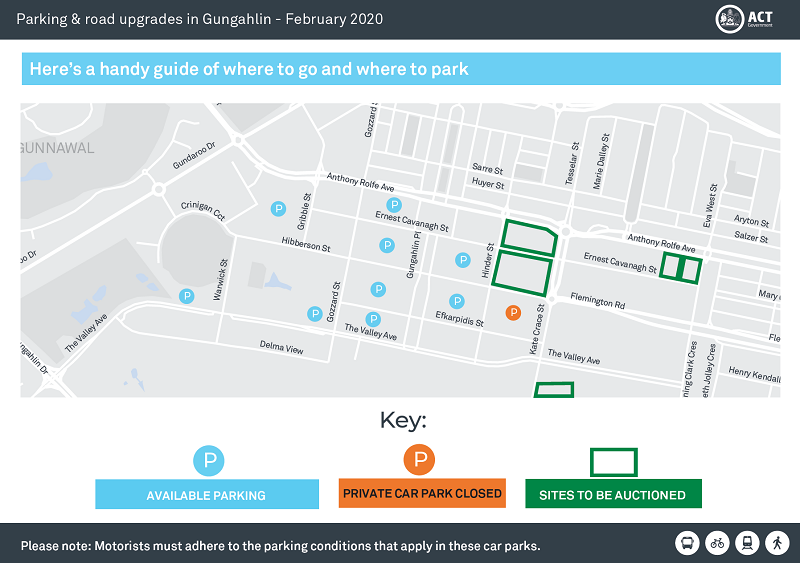Click the parking marker left of Gribble St
800x563 pixels.
click(x=278, y=208)
